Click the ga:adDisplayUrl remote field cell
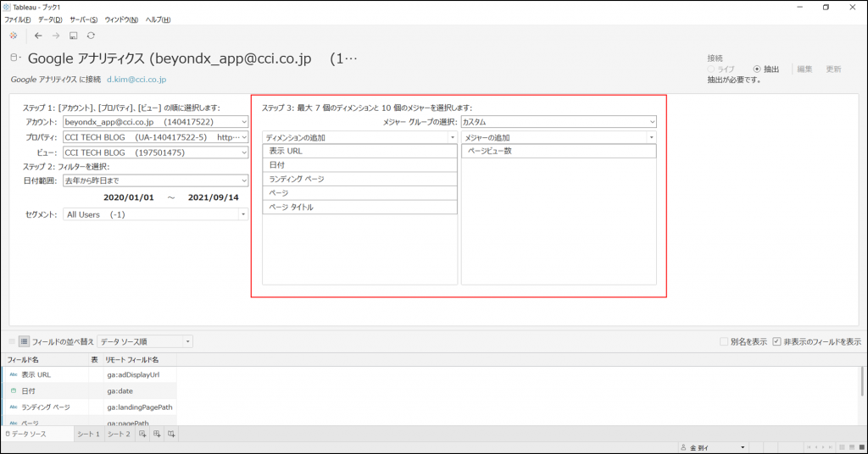 [x=138, y=374]
